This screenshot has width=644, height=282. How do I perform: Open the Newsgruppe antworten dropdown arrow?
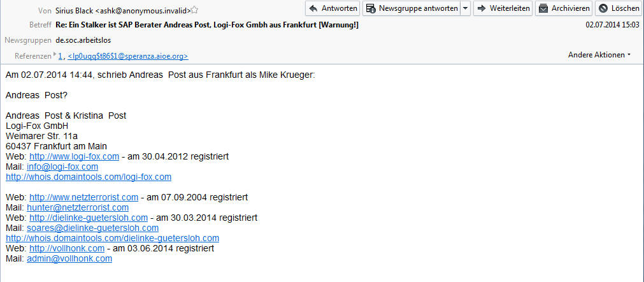point(466,8)
